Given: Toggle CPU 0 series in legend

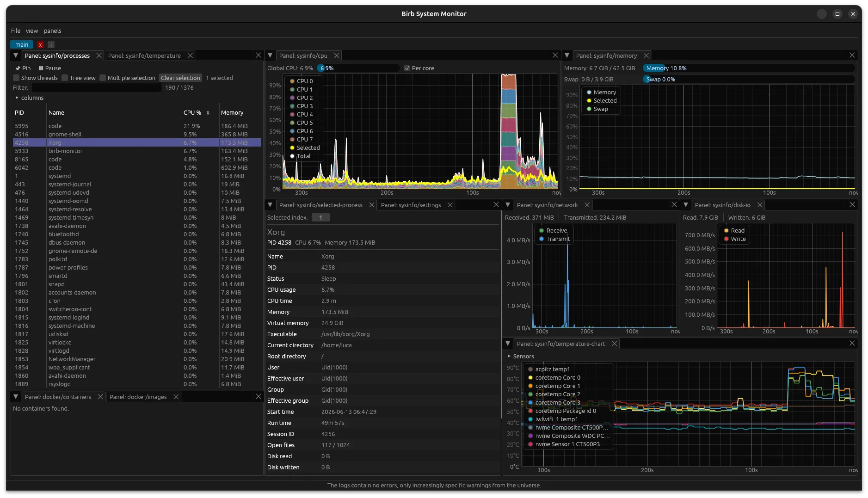Looking at the screenshot, I should [302, 81].
